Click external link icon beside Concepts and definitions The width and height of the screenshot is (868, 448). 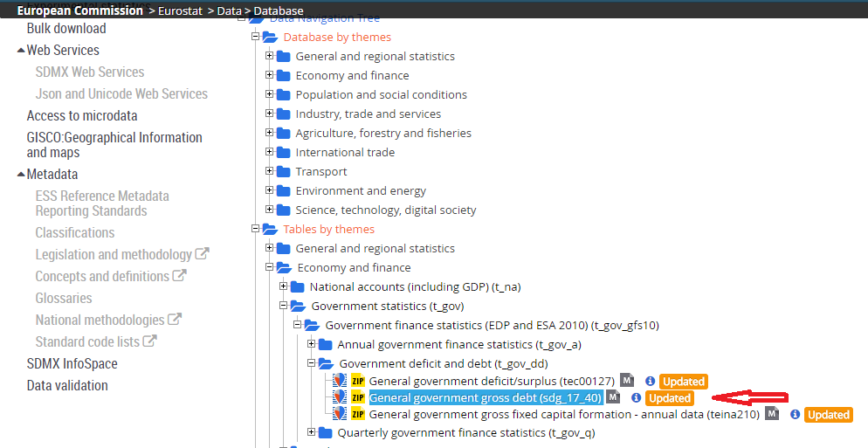[x=179, y=275]
